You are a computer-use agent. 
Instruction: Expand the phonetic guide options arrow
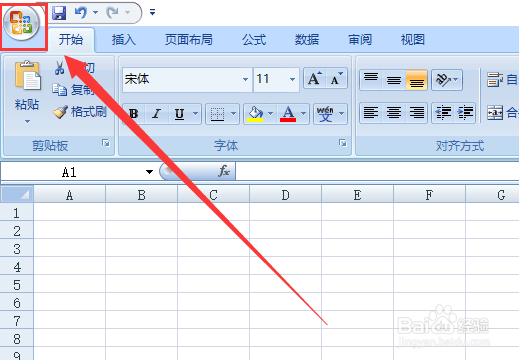341,114
